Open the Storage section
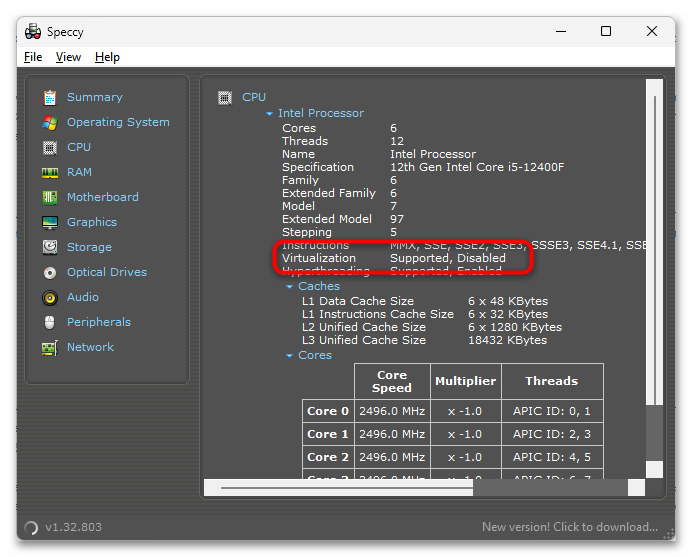Screen dimensions: 692x557 coord(89,247)
